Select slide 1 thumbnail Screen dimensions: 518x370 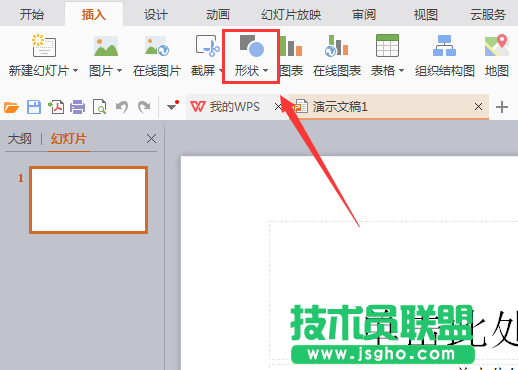(x=88, y=200)
